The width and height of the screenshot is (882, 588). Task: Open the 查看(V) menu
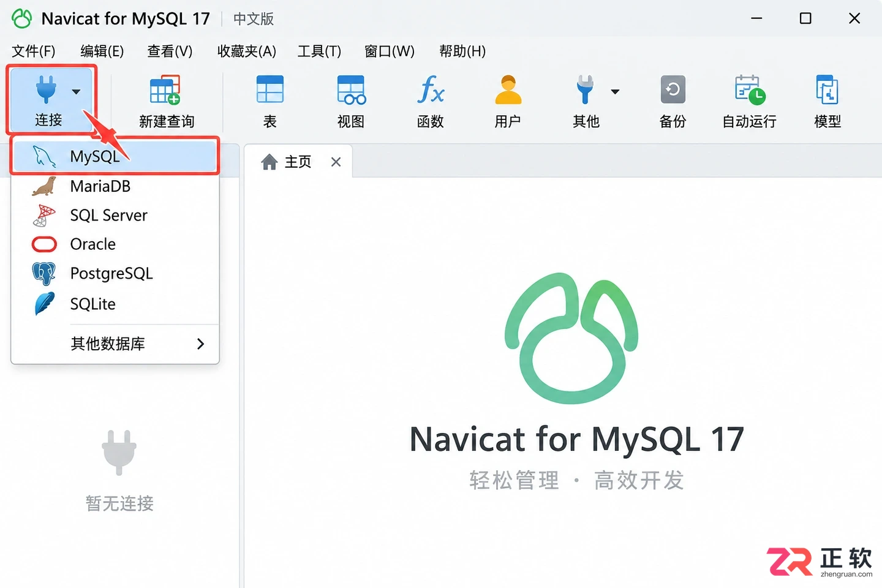click(x=170, y=51)
